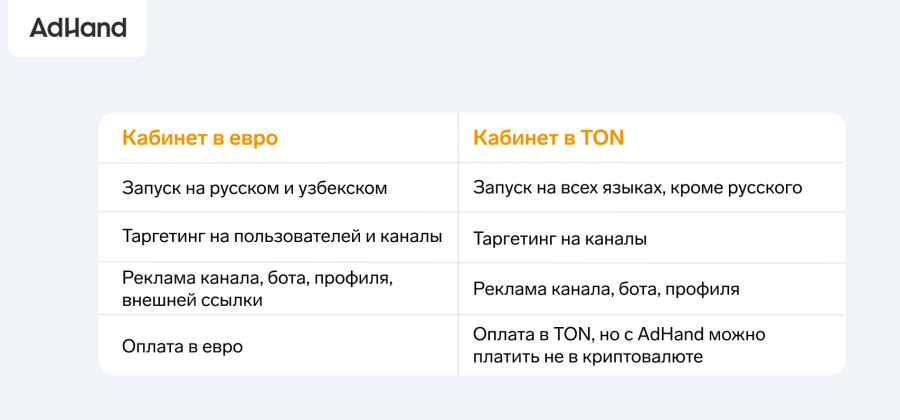Click 'Таргетинг на пользователей и каналы' cell

coord(281,238)
